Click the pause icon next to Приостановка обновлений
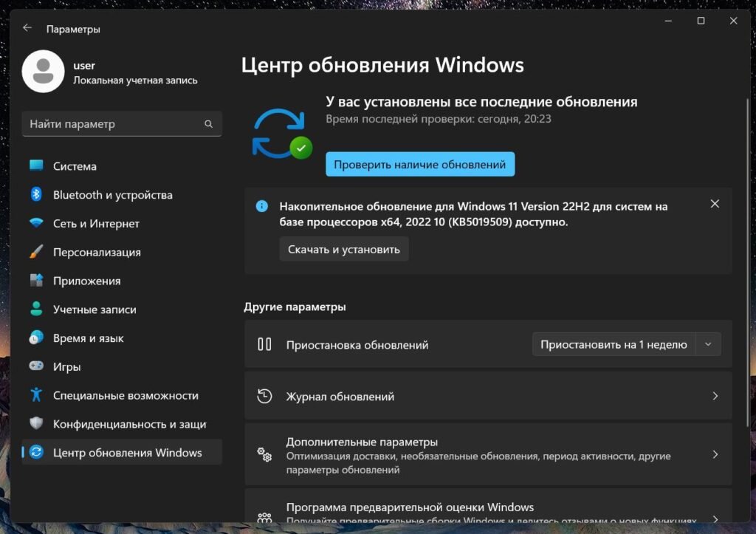756x534 pixels. click(264, 344)
